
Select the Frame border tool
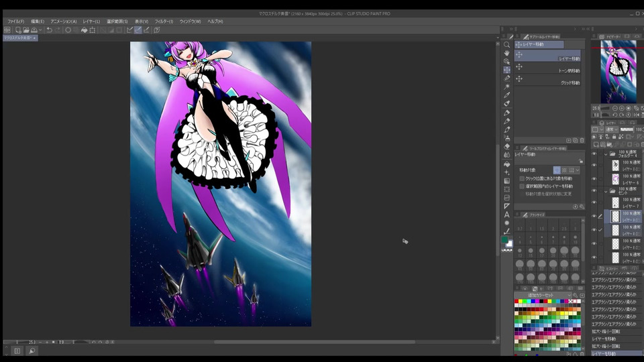click(x=507, y=198)
